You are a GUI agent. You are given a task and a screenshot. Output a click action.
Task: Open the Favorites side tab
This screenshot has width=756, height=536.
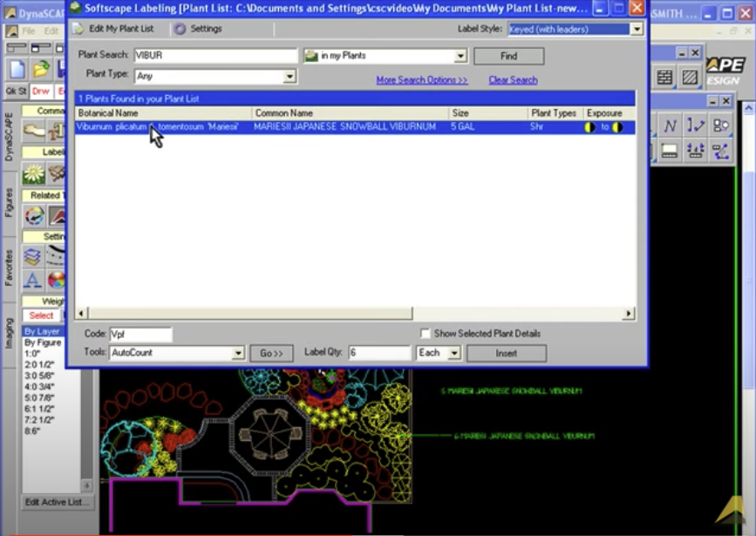pos(10,268)
